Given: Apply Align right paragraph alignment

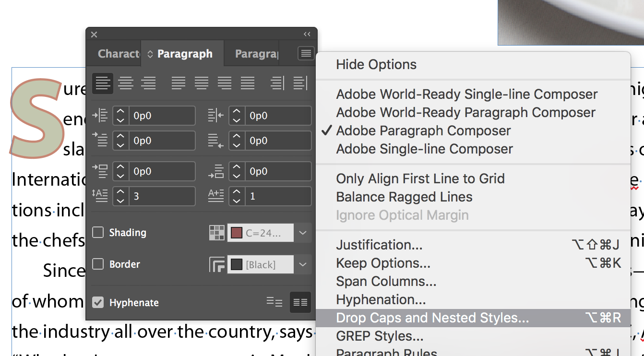Looking at the screenshot, I should coord(149,83).
